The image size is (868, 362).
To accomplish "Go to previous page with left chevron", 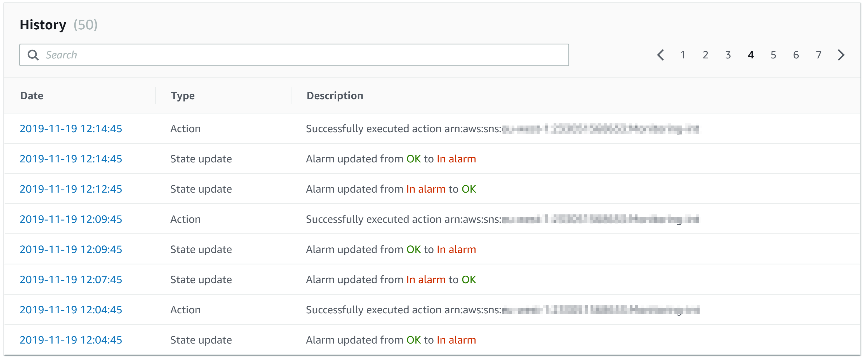I will [660, 55].
